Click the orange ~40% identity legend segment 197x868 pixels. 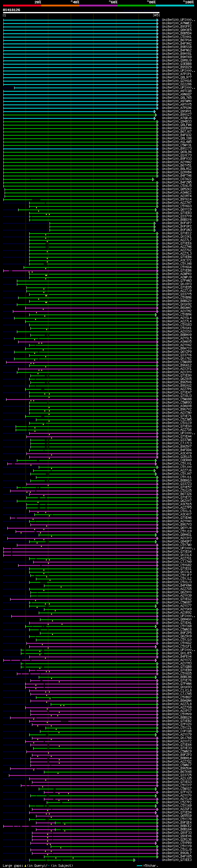60,6
